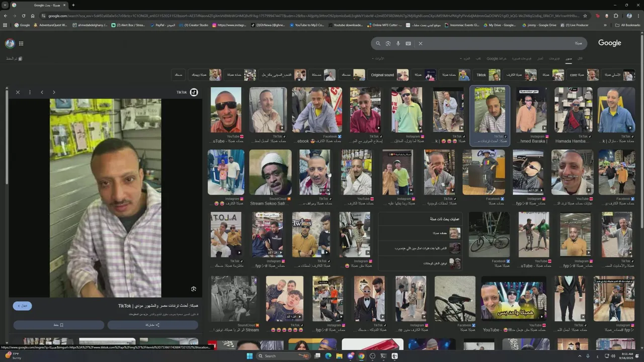Open Chrome from the taskbar
The image size is (644, 362).
tap(361, 356)
